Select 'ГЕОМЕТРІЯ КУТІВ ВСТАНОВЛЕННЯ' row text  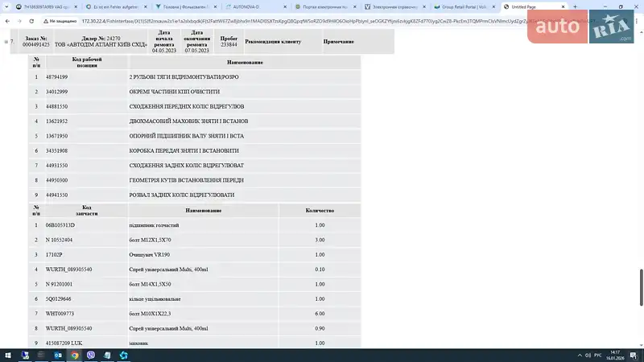coord(187,180)
